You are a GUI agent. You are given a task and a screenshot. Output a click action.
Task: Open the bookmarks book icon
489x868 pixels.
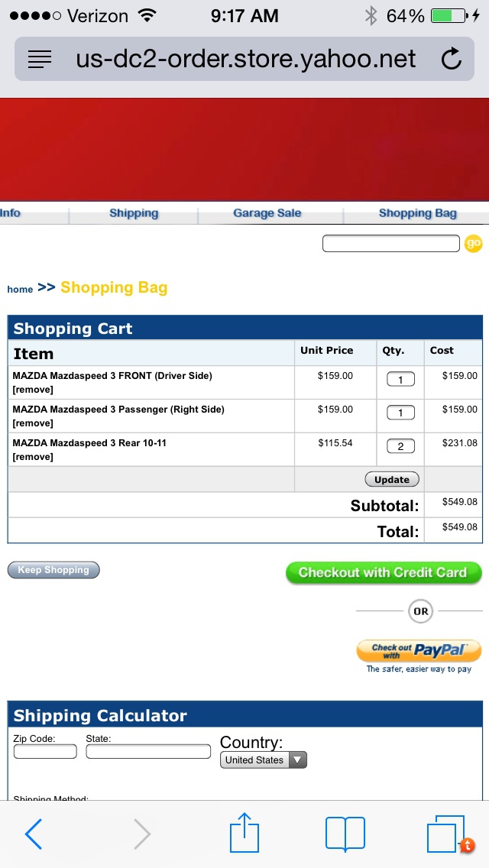point(345,834)
